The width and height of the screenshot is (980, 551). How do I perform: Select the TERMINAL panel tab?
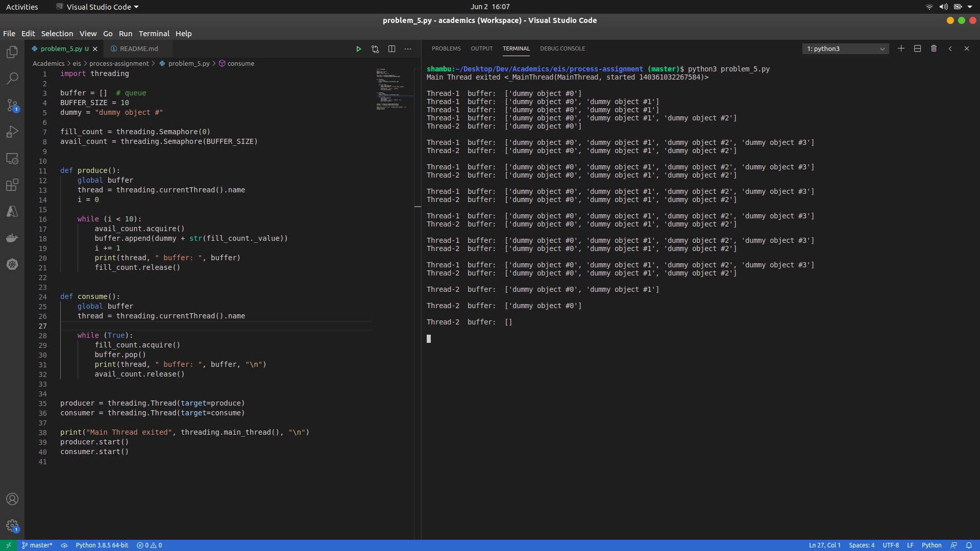[516, 48]
